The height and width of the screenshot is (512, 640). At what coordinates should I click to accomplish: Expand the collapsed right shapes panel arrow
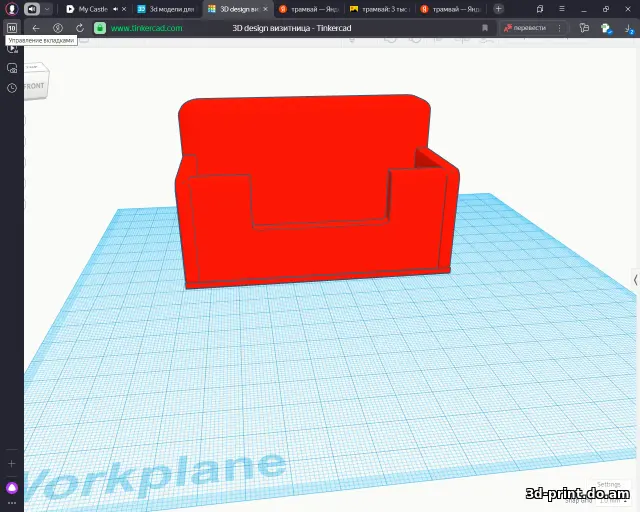(636, 280)
